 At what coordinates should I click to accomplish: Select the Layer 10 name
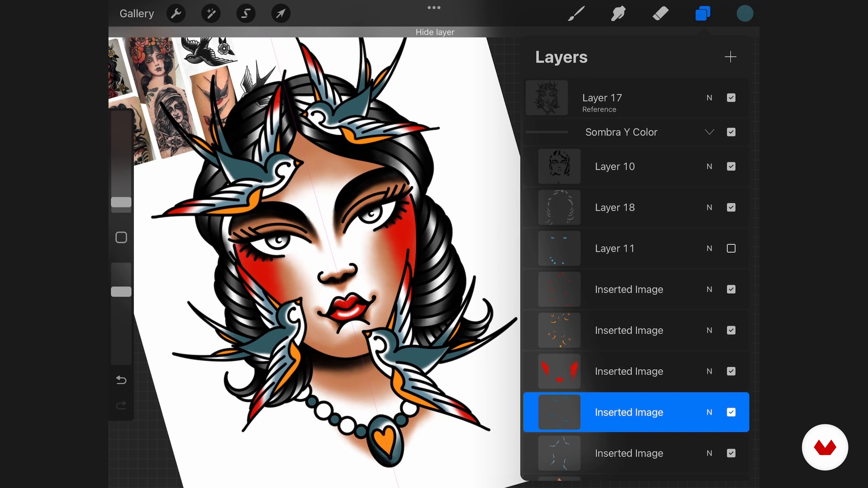(x=615, y=166)
